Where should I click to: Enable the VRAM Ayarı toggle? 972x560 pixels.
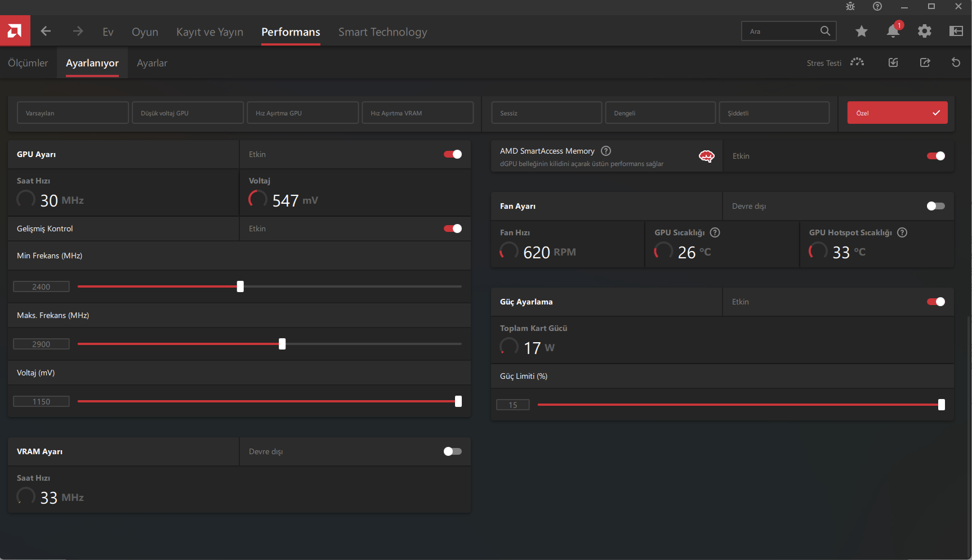(x=453, y=451)
